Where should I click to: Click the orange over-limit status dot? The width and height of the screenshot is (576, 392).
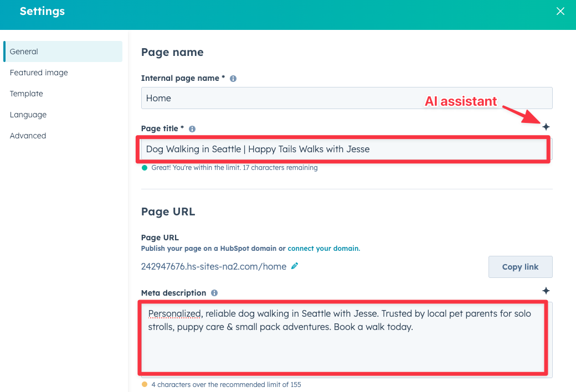point(145,384)
